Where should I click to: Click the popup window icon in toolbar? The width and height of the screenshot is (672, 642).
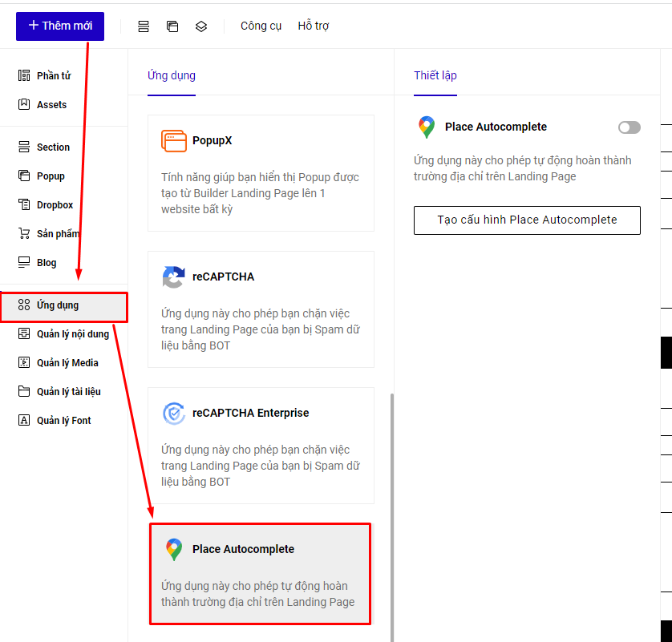tap(172, 26)
